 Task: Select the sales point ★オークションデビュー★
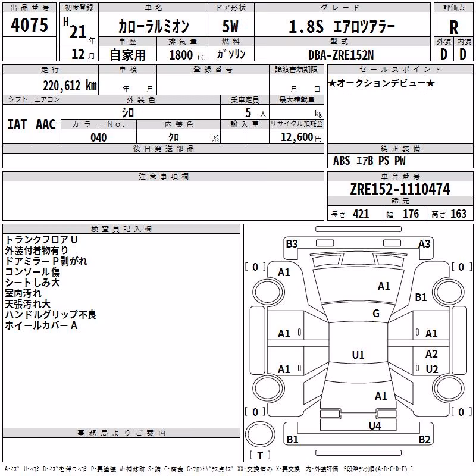(x=381, y=83)
